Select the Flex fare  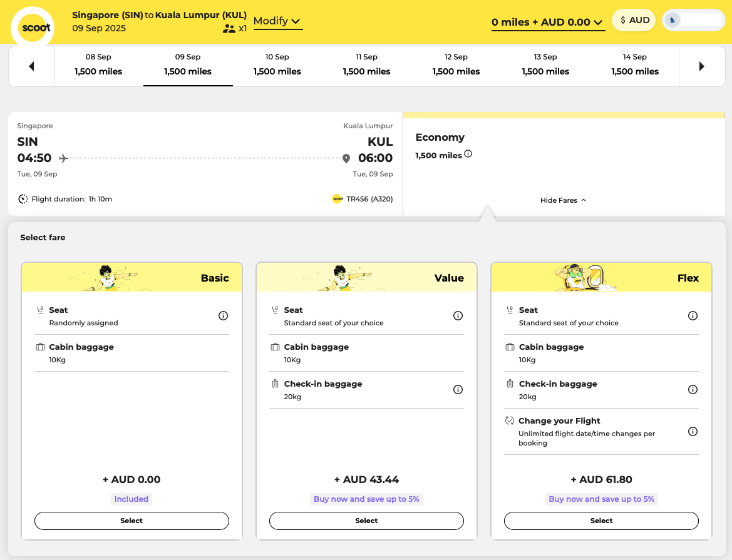click(x=601, y=521)
